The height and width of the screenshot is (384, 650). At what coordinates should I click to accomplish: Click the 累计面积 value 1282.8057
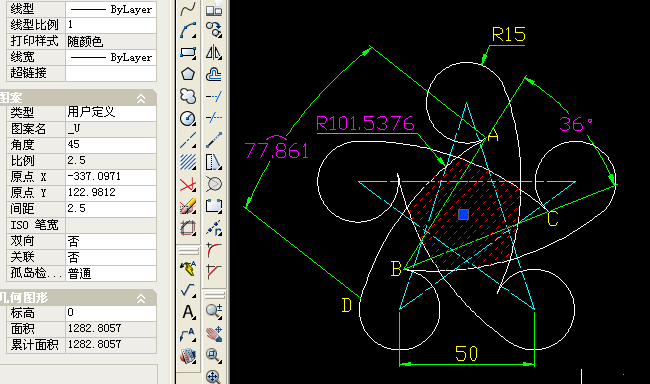(111, 345)
